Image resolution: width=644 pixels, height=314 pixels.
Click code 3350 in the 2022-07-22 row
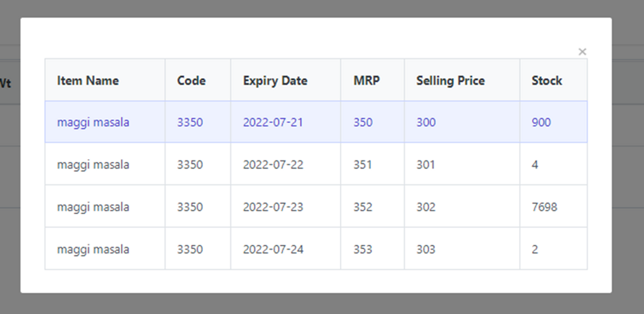[x=190, y=165]
